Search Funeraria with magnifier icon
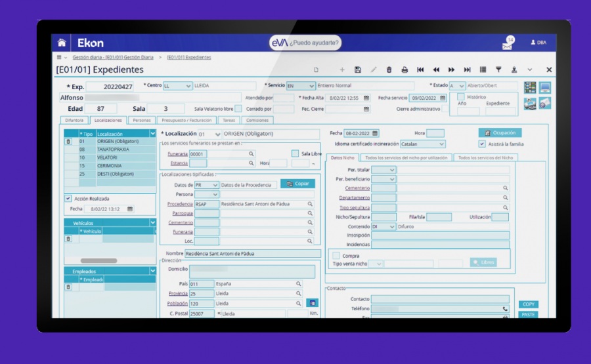This screenshot has height=364, width=591. (x=251, y=153)
